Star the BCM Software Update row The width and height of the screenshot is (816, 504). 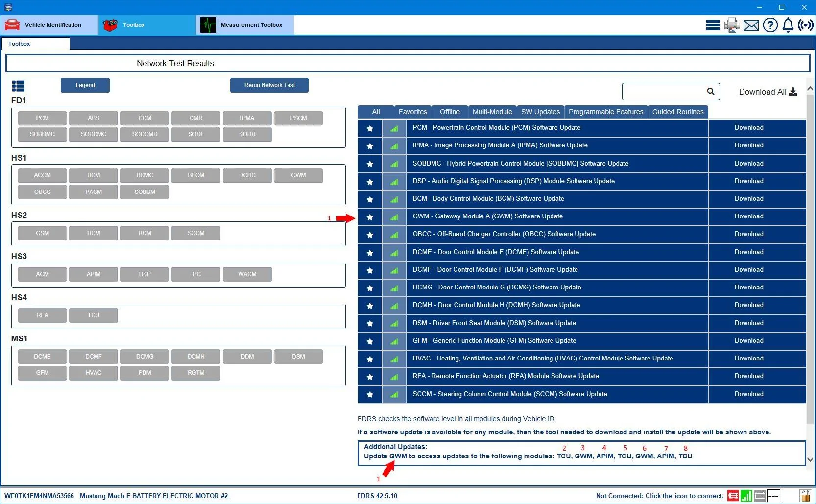(x=370, y=199)
